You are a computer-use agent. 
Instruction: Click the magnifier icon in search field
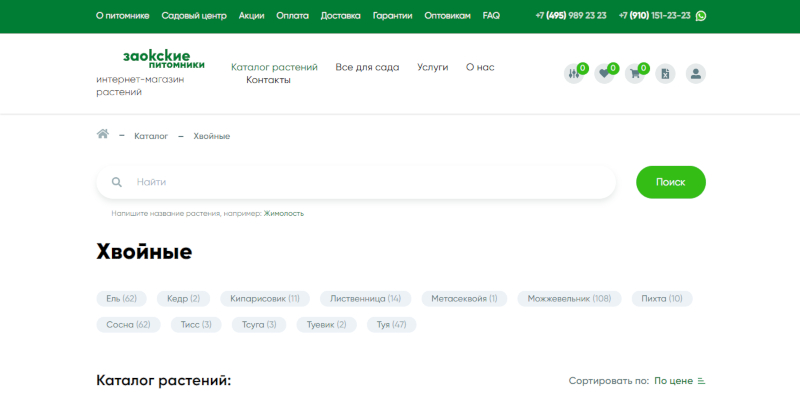(x=117, y=182)
